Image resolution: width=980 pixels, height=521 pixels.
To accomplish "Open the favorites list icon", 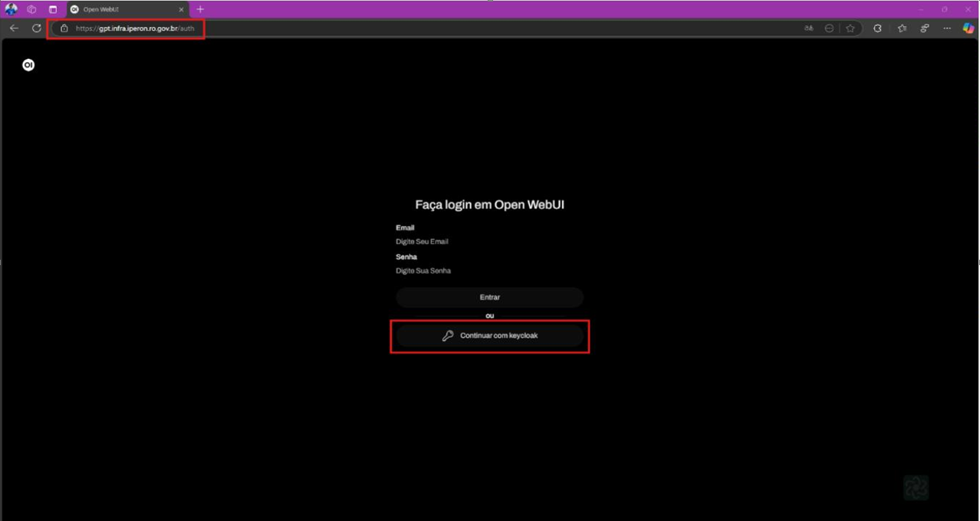I will pyautogui.click(x=902, y=28).
